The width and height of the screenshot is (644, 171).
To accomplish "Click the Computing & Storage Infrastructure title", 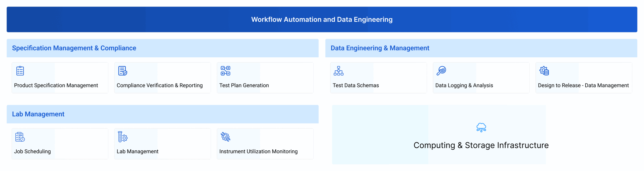I will (x=481, y=145).
